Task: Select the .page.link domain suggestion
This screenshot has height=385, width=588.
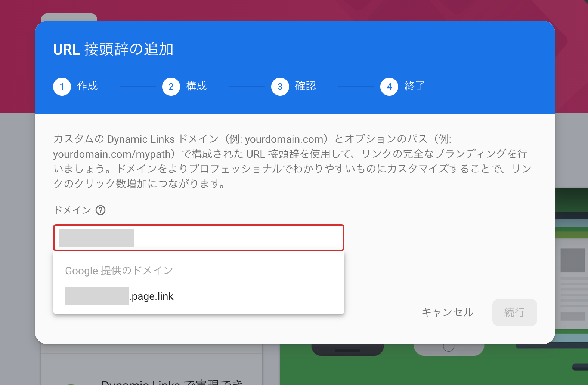Action: [198, 296]
